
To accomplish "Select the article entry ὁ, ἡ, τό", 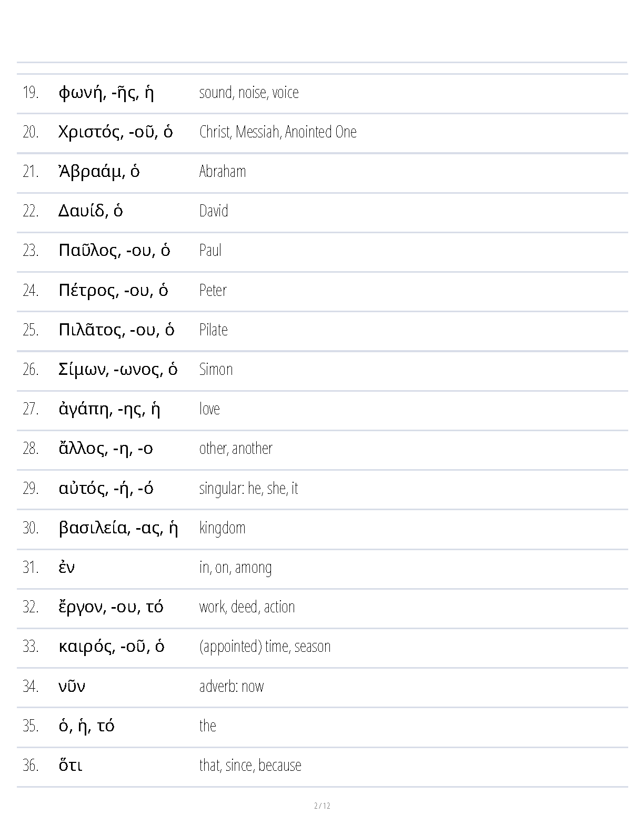I will pyautogui.click(x=86, y=726).
